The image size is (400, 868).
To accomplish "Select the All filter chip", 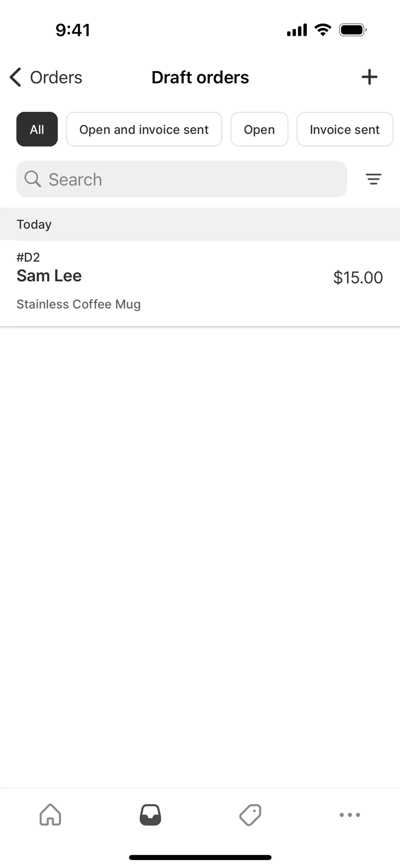I will [x=37, y=129].
